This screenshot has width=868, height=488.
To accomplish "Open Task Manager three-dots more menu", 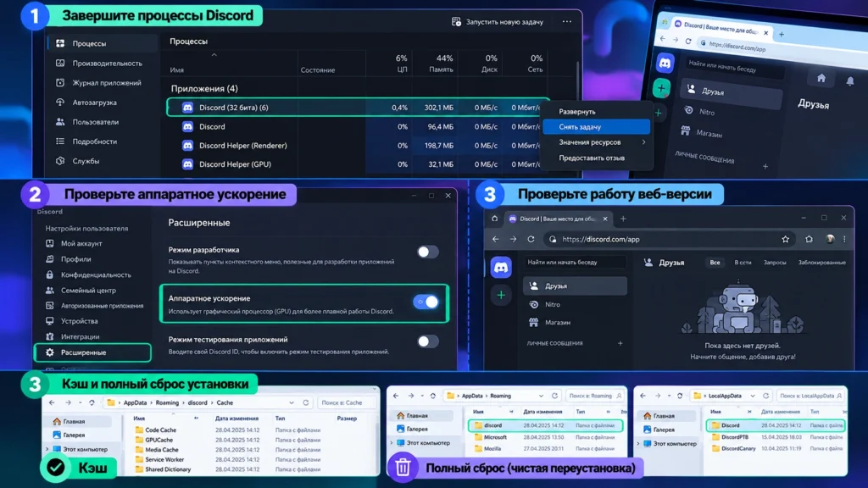I will (567, 21).
